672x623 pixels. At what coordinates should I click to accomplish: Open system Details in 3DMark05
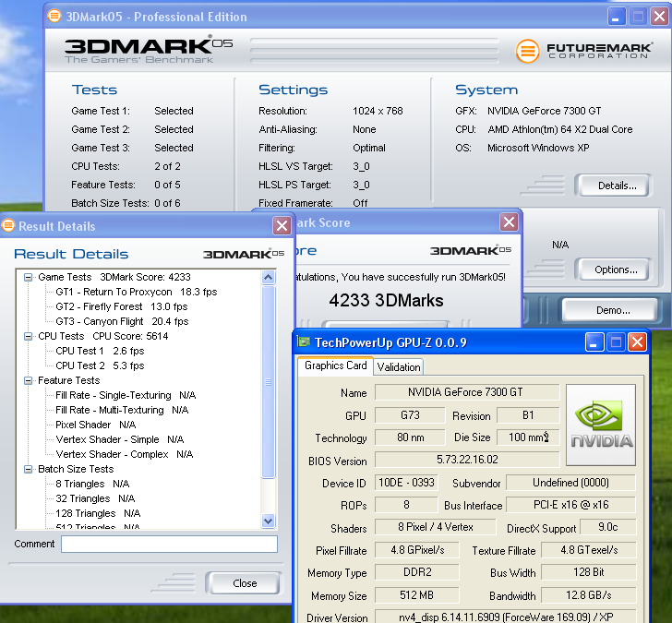click(x=614, y=186)
